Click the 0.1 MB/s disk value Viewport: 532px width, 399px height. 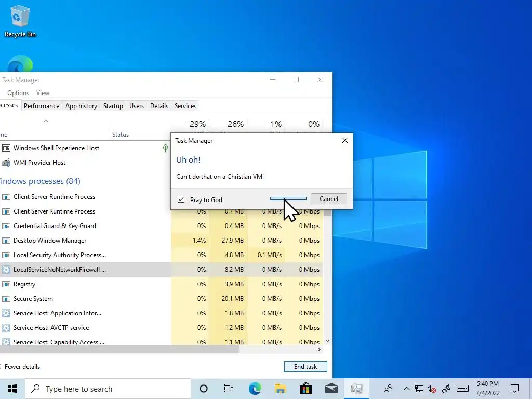tap(270, 255)
